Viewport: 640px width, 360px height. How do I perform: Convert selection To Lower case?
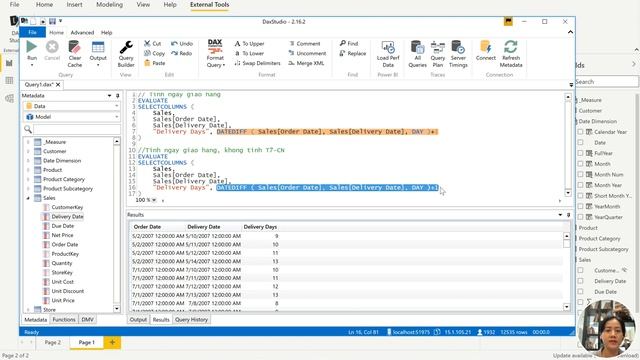(x=249, y=53)
